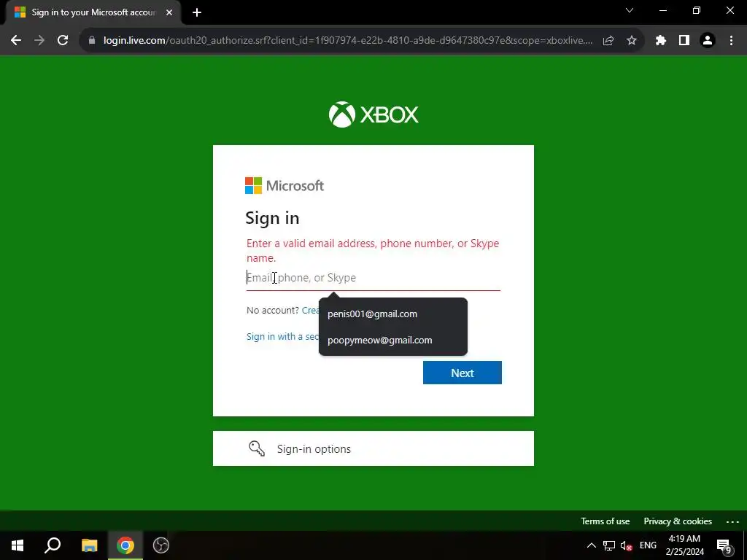Bookmark this page with star icon
Image resolution: width=747 pixels, height=560 pixels.
click(x=632, y=41)
